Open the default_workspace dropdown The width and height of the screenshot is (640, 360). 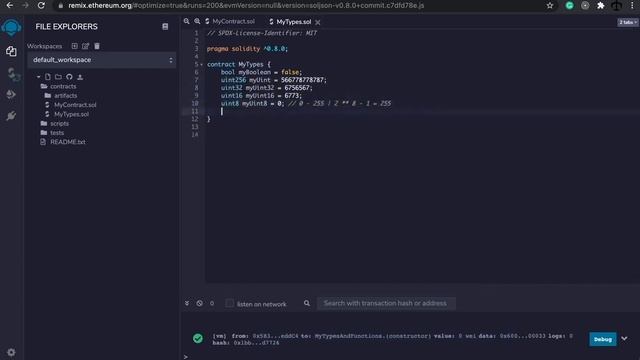tap(102, 60)
